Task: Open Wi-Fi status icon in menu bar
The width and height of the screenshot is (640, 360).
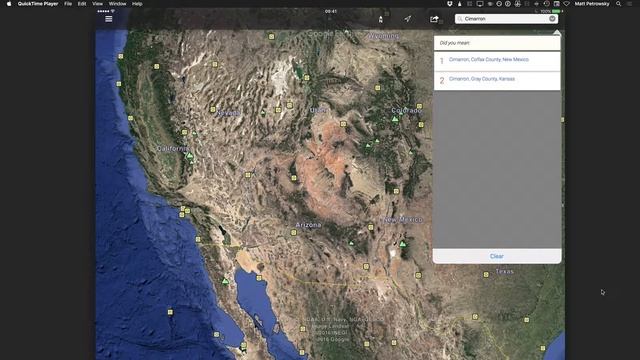Action: pos(566,4)
